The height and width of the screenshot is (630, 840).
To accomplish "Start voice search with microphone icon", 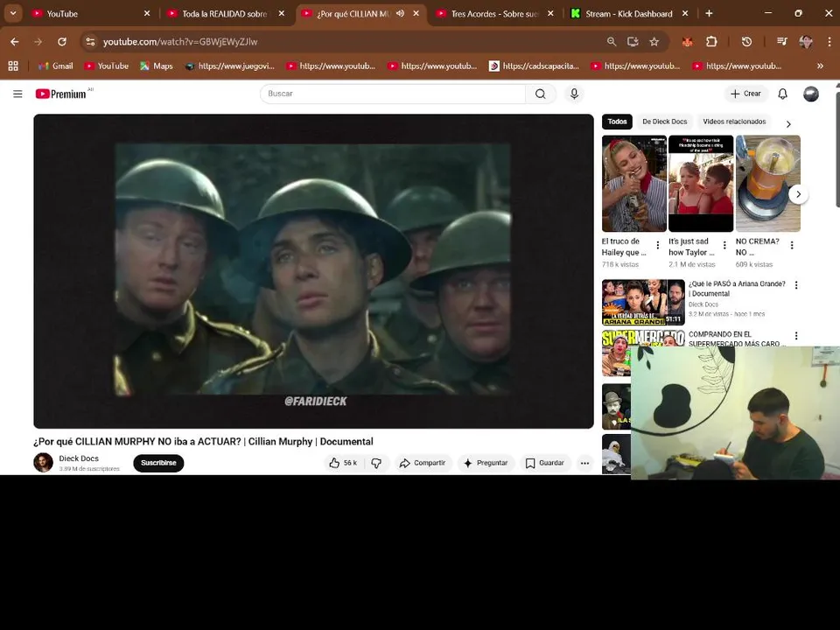I will point(574,94).
